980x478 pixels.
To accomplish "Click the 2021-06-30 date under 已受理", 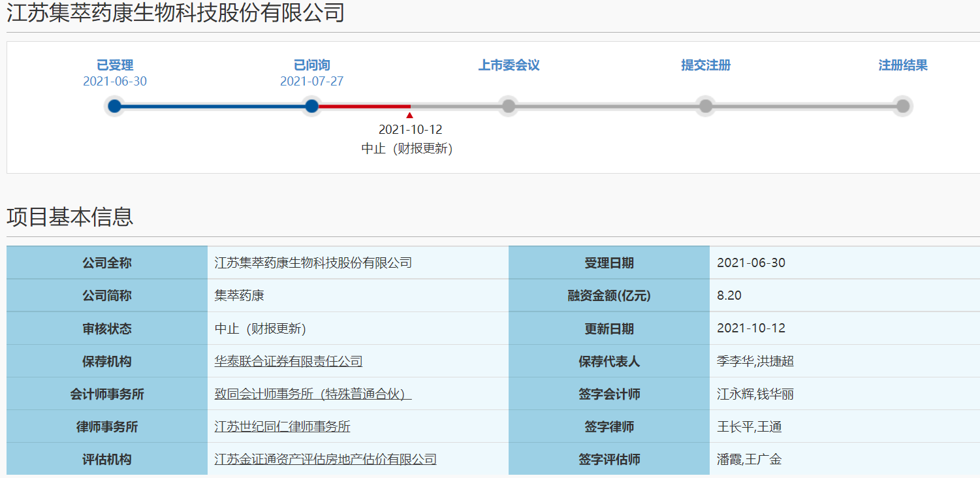I will tap(115, 82).
